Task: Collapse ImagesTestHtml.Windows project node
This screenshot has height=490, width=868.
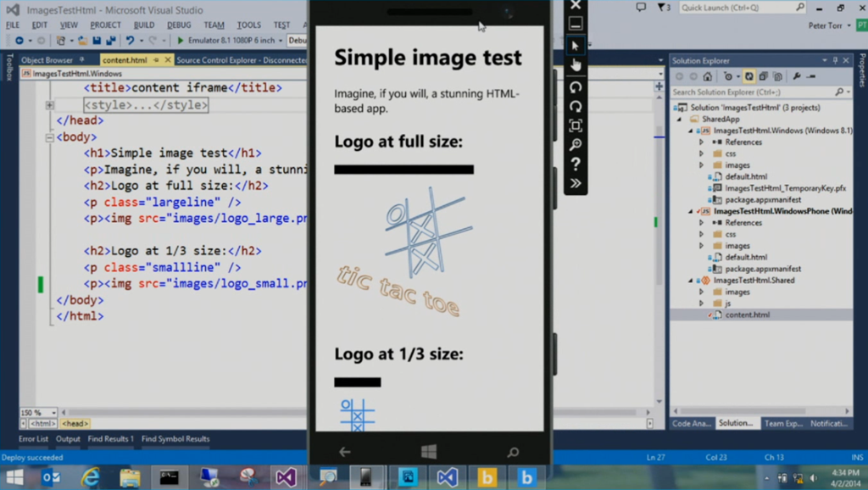Action: point(690,131)
